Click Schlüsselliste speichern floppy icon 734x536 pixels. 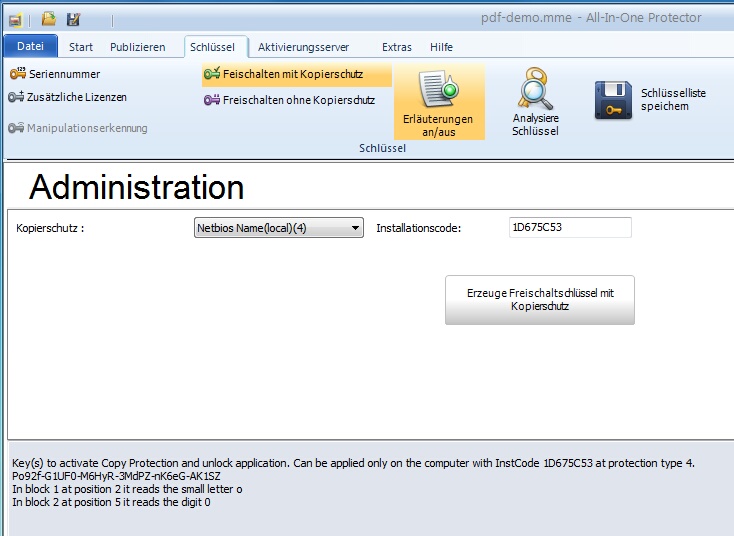(x=613, y=100)
